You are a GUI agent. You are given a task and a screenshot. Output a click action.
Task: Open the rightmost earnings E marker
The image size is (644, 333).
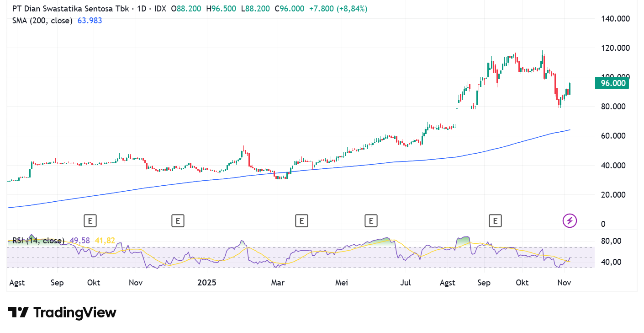(x=495, y=221)
